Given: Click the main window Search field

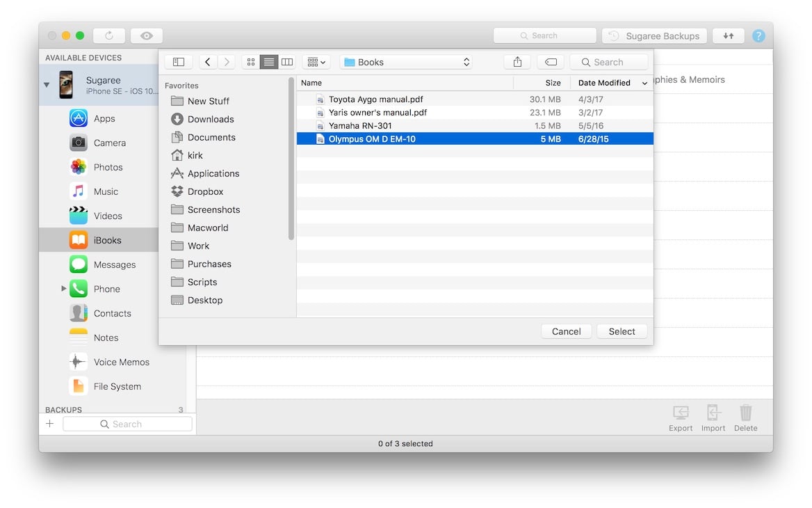Looking at the screenshot, I should [545, 35].
